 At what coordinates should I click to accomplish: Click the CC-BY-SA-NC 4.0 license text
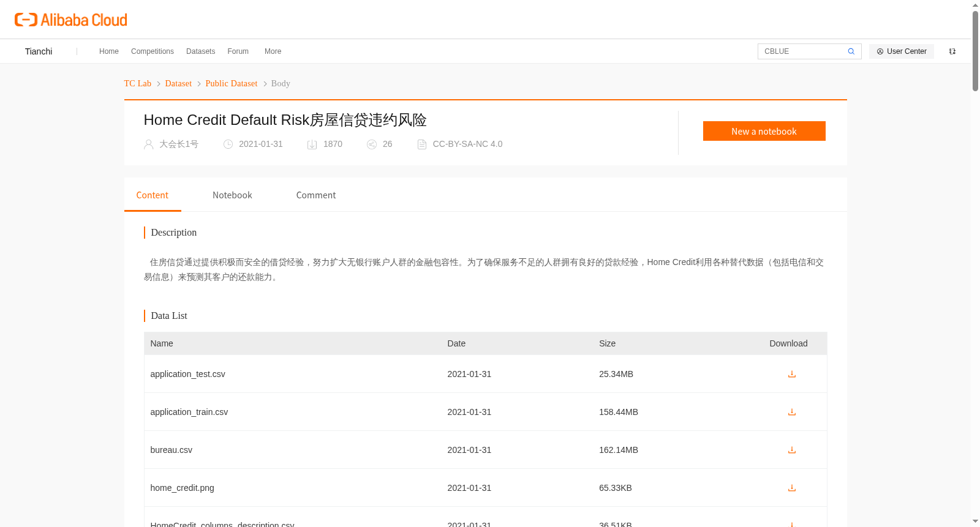(467, 144)
